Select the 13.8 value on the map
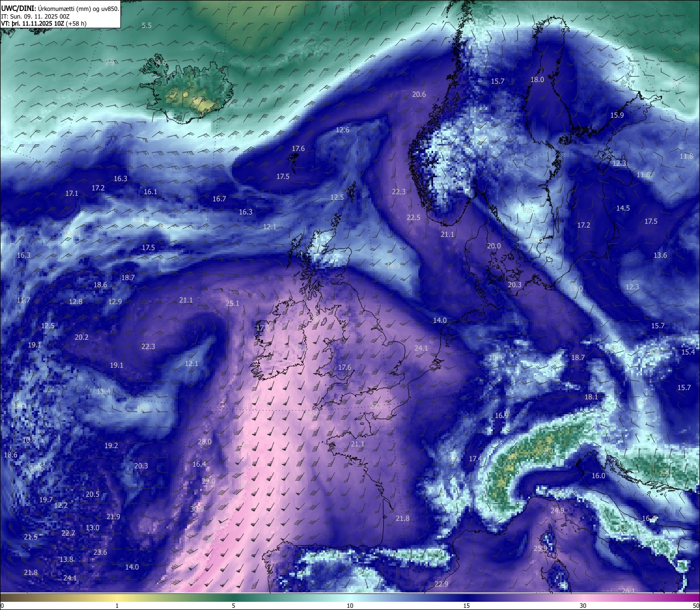Viewport: 700px width, 610px height. pyautogui.click(x=66, y=560)
